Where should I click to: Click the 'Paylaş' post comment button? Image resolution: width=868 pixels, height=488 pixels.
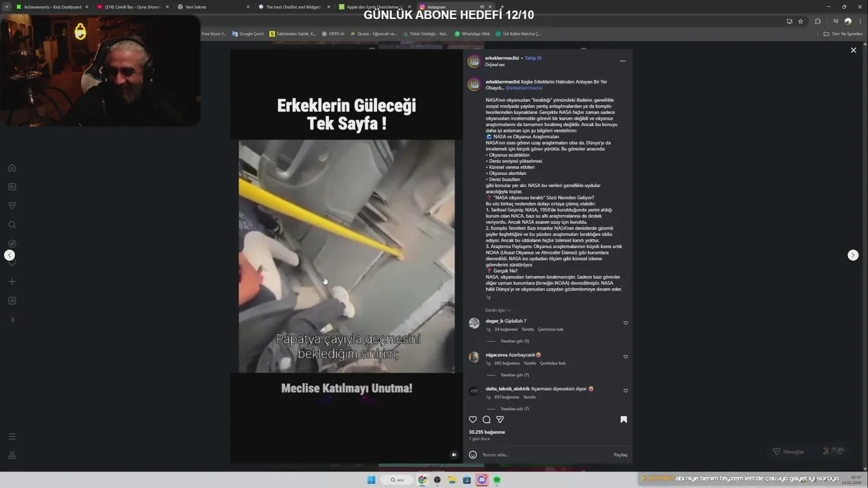620,455
